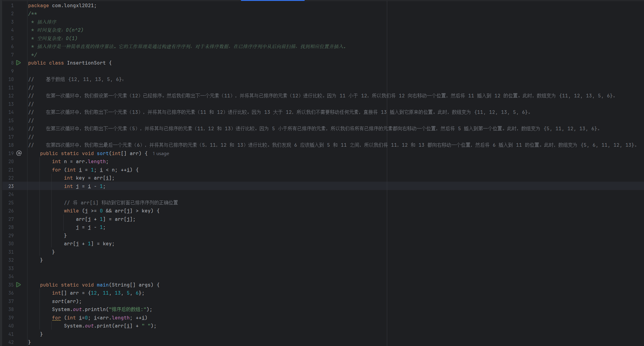The image size is (644, 346).
Task: Click line number 26 beside the while loop
Action: [11, 211]
